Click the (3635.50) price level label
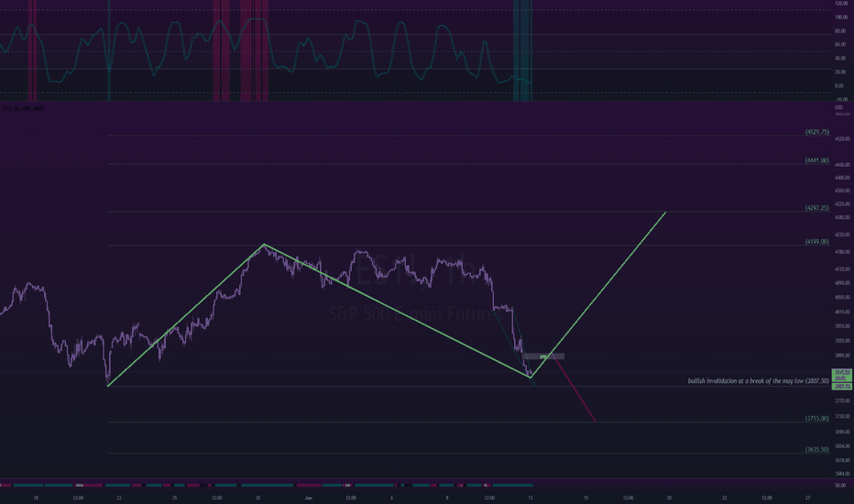854x504 pixels. click(x=817, y=450)
